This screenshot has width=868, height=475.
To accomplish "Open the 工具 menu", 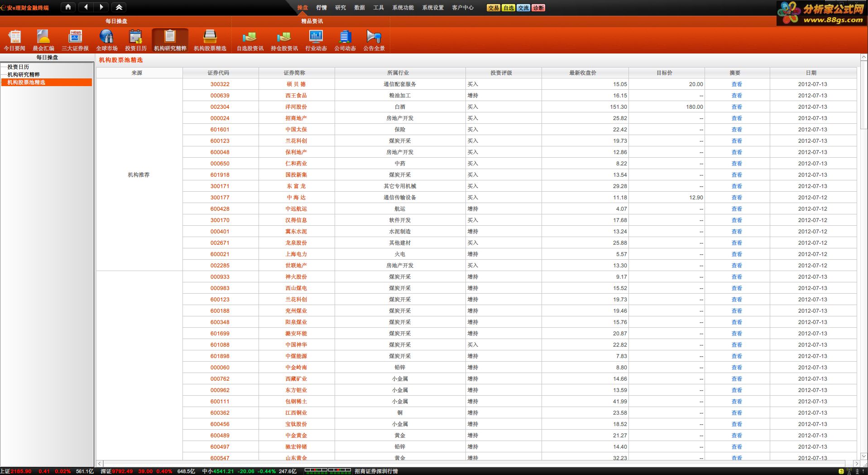I will (x=379, y=8).
